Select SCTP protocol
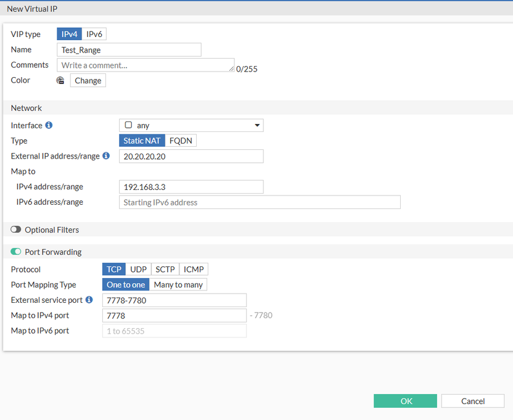Screen dimensions: 513x420 [x=165, y=269]
